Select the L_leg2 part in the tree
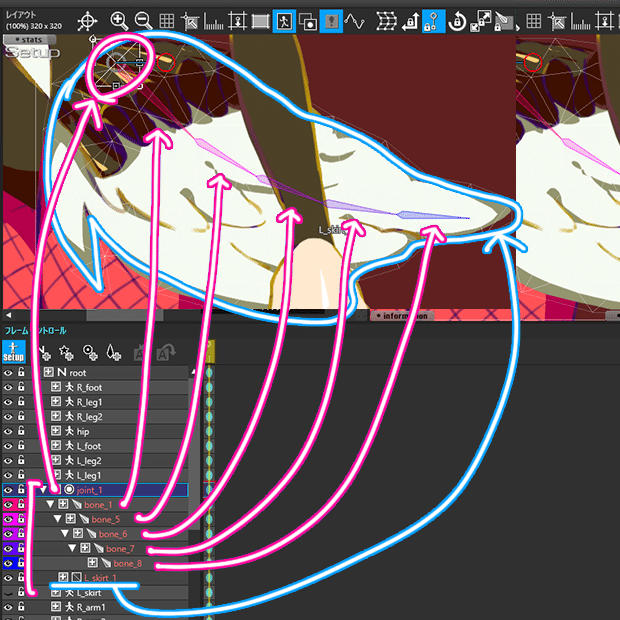 pos(89,461)
